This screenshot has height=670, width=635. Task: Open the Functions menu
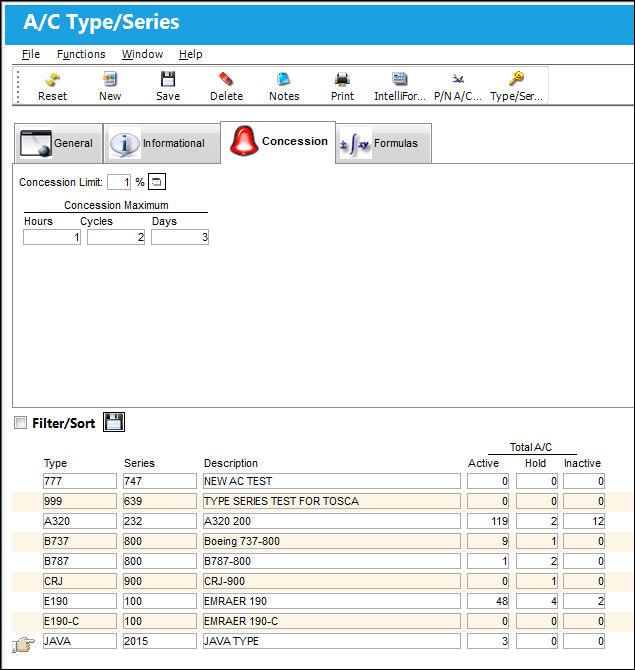coord(81,54)
